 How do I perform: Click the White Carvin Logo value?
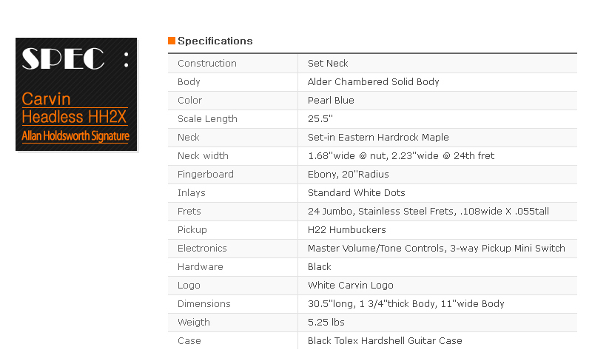pos(350,286)
